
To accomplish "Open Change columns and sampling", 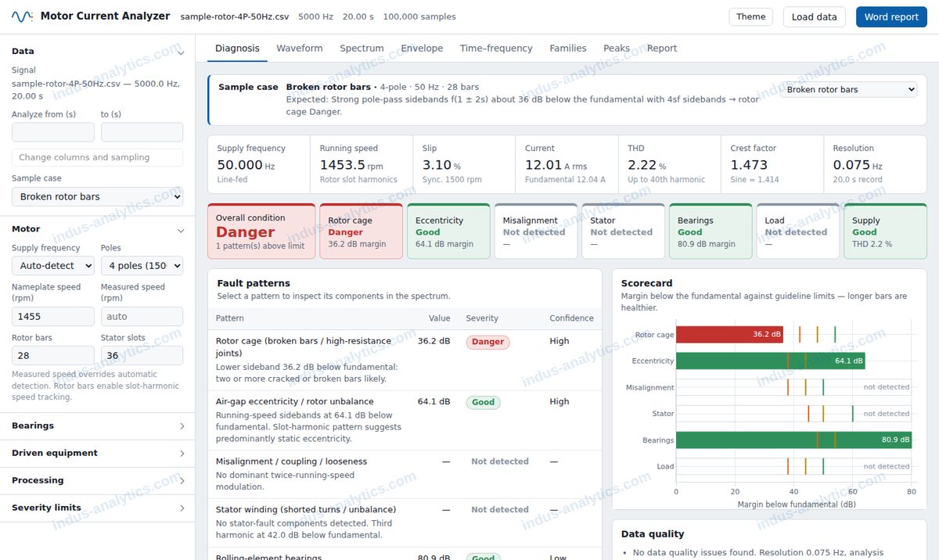I will 97,157.
